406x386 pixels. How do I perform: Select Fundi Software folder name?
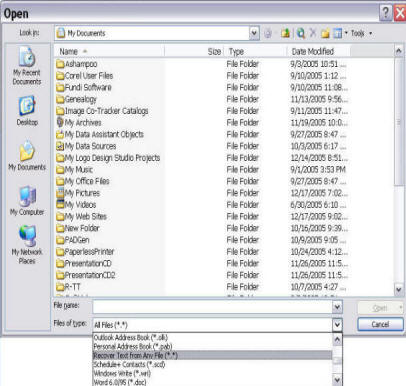(88, 87)
